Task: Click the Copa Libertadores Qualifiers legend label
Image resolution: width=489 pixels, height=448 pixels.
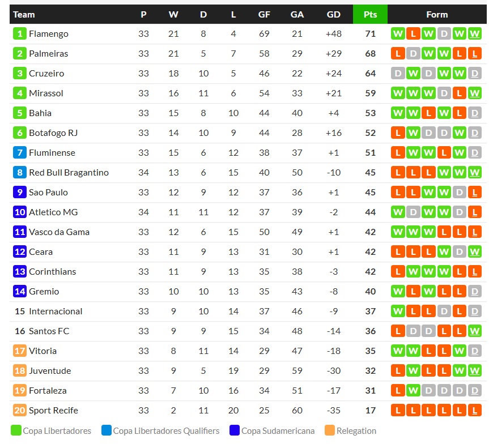Action: pyautogui.click(x=166, y=431)
